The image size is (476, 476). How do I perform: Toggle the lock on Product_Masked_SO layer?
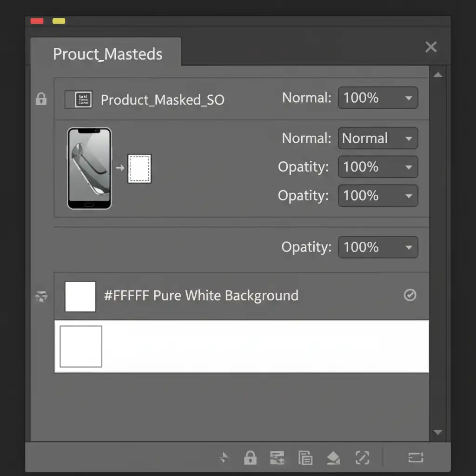tap(41, 99)
